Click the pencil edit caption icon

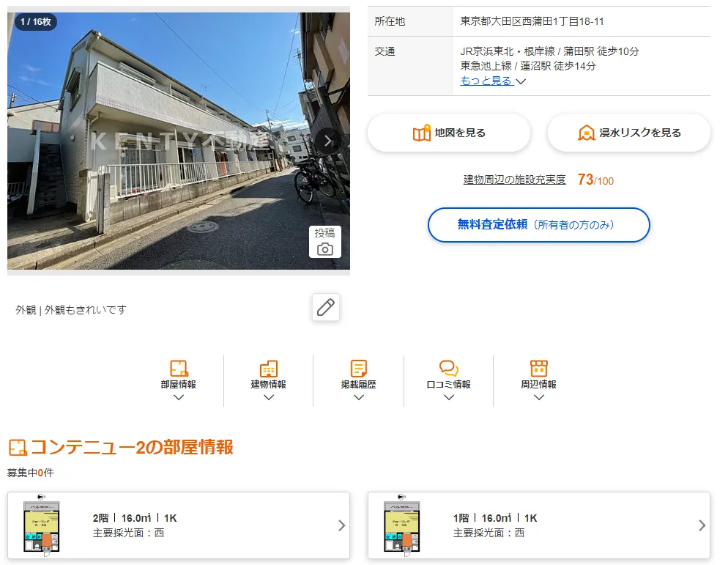325,307
